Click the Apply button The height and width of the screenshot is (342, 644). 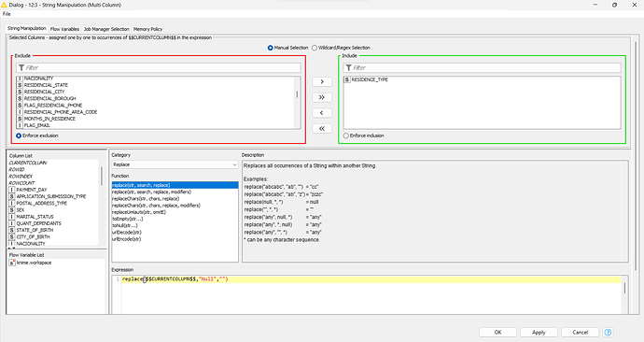point(539,332)
